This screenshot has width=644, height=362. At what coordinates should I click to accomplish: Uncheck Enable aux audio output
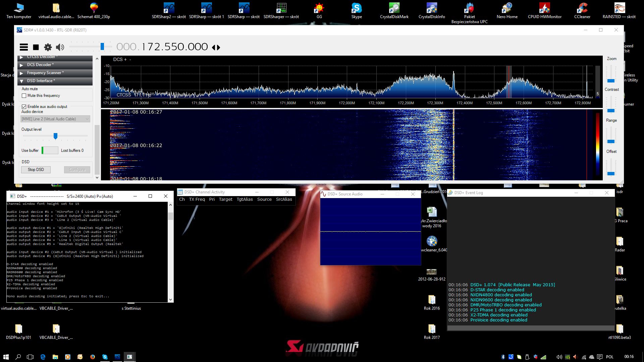(24, 107)
